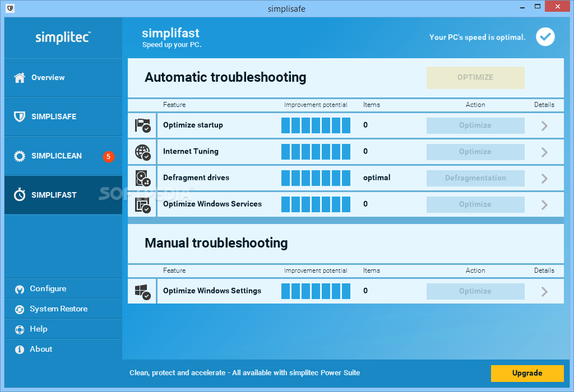Click Optimize button for Windows Settings
This screenshot has width=574, height=392.
point(475,291)
